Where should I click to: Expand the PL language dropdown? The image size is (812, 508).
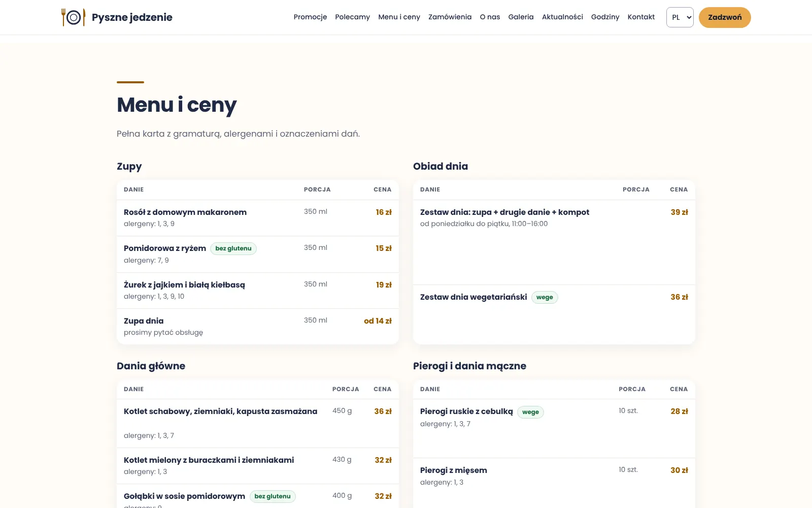click(680, 17)
